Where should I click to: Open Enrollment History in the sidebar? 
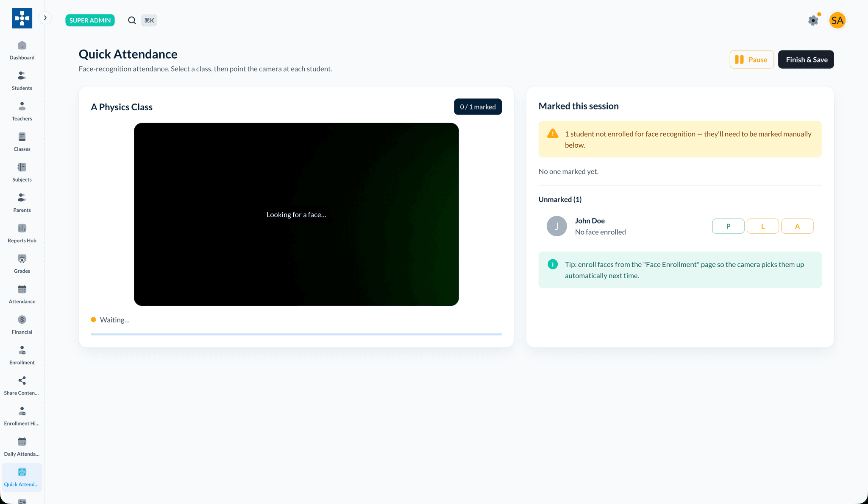pos(22,417)
